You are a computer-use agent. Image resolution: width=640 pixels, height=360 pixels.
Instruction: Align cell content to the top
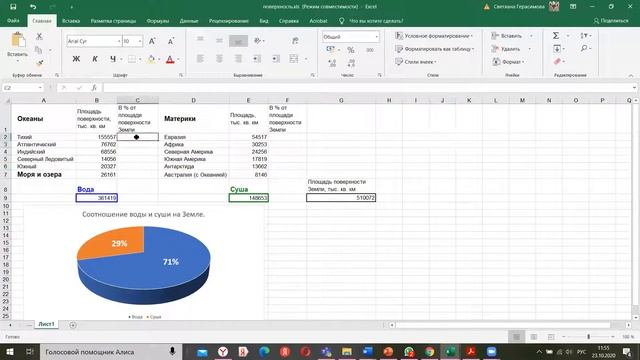pyautogui.click(x=200, y=40)
